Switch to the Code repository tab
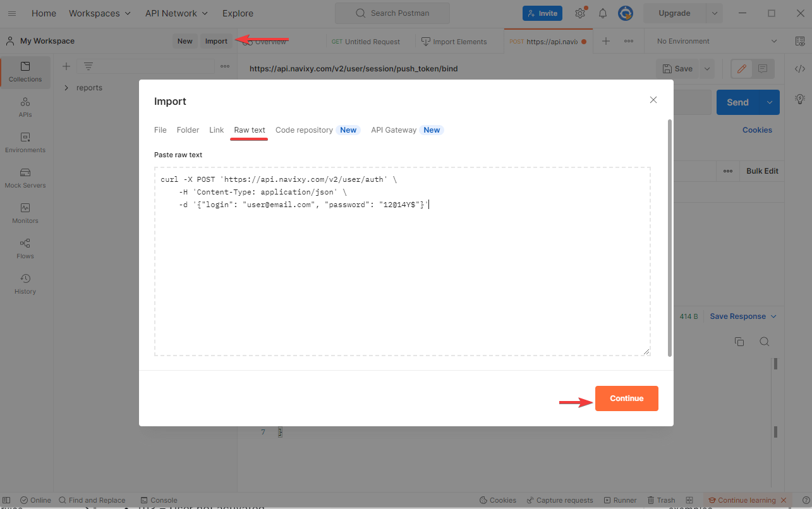Screen dimensions: 812x509 317,129
